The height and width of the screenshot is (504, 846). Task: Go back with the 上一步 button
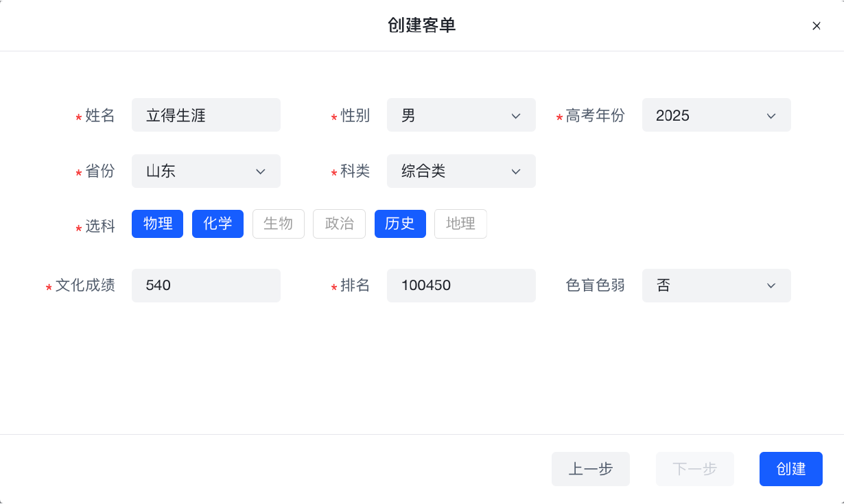pyautogui.click(x=590, y=469)
